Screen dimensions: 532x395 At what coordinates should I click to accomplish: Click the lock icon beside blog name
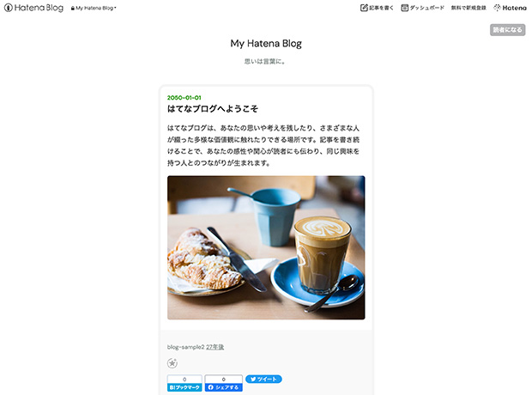tap(73, 8)
